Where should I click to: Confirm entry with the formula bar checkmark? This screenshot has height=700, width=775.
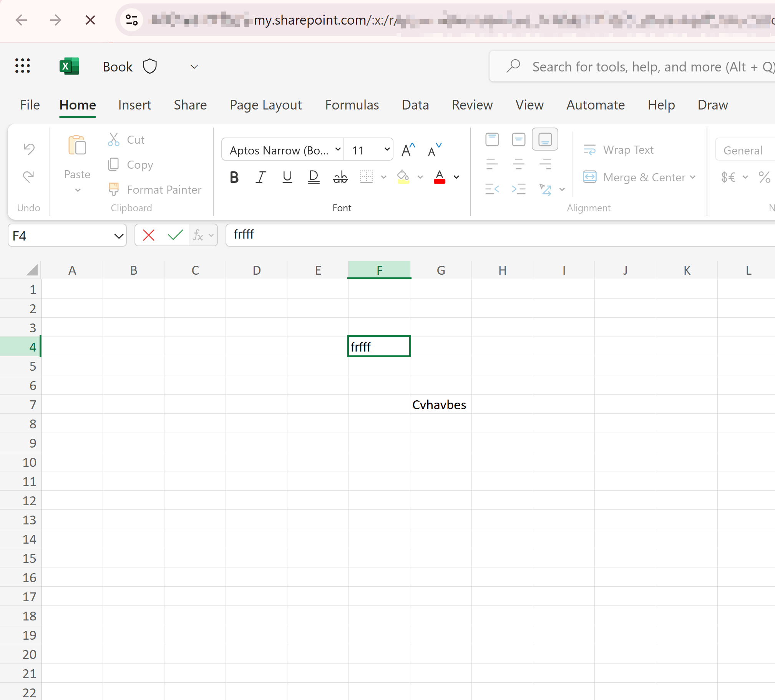(175, 235)
